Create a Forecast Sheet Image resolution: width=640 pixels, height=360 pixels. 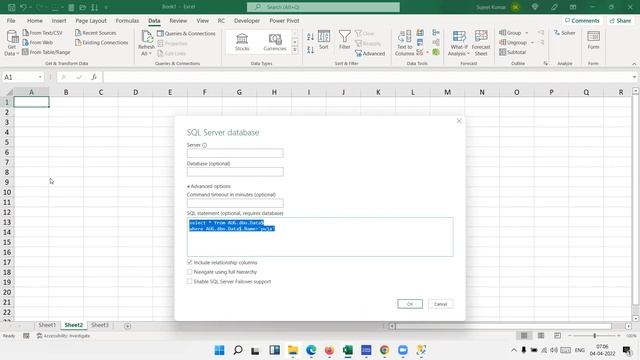pyautogui.click(x=481, y=43)
